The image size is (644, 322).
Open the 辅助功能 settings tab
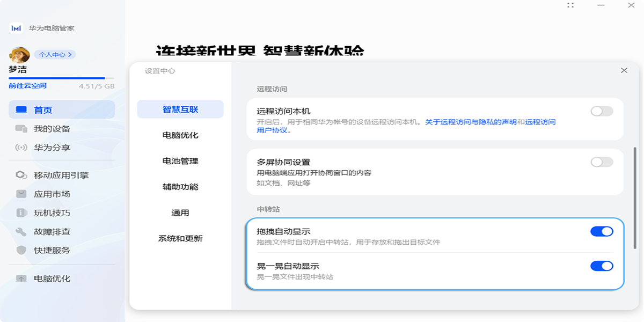click(180, 187)
